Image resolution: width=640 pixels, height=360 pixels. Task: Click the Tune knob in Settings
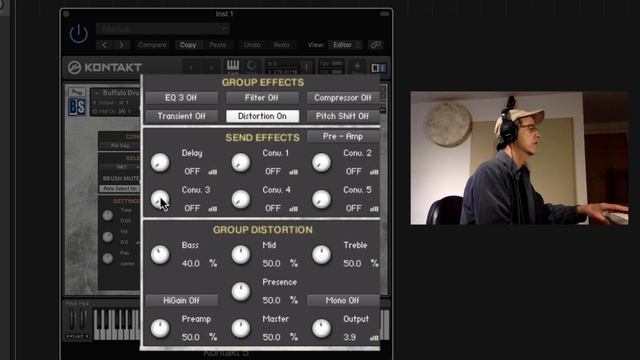[x=108, y=215]
